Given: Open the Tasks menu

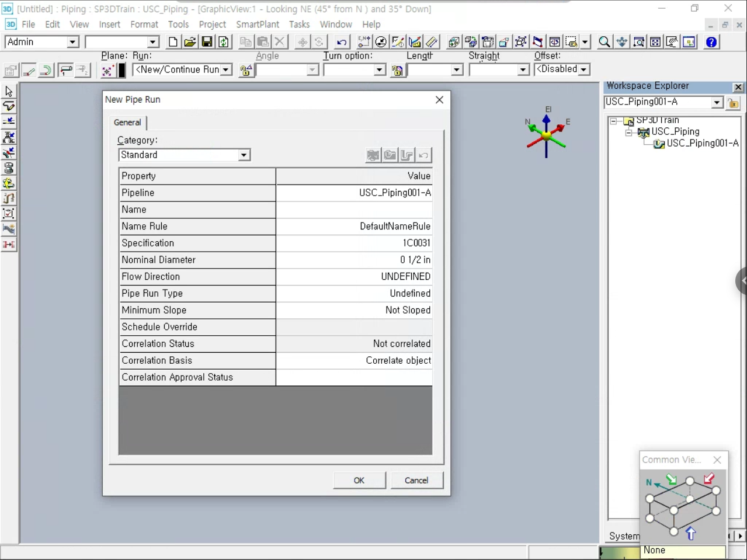Looking at the screenshot, I should click(x=299, y=25).
